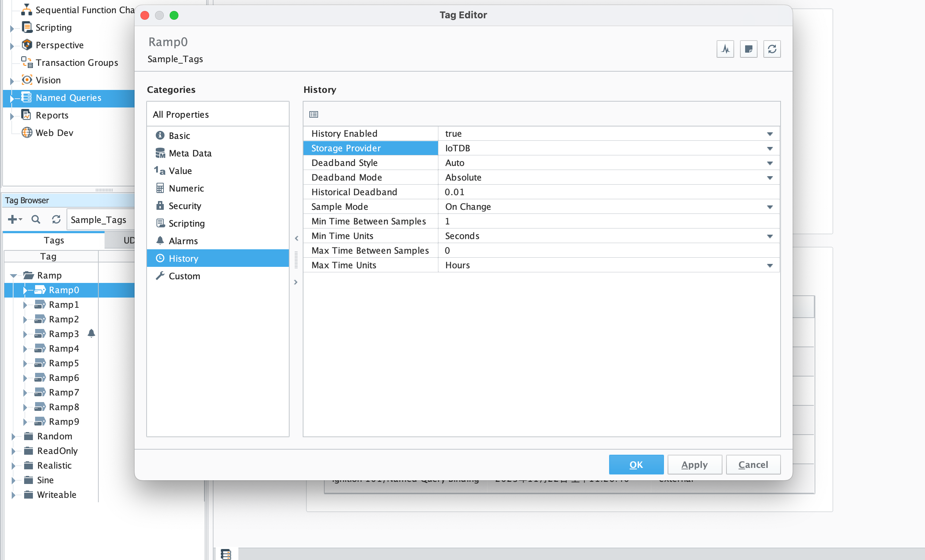925x560 pixels.
Task: Click the tag history chart icon
Action: 725,49
